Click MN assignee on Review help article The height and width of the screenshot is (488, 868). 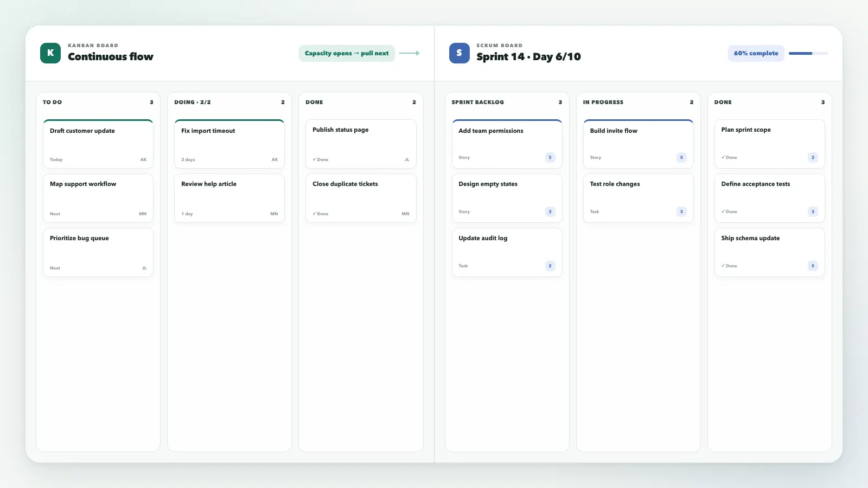[x=274, y=214]
